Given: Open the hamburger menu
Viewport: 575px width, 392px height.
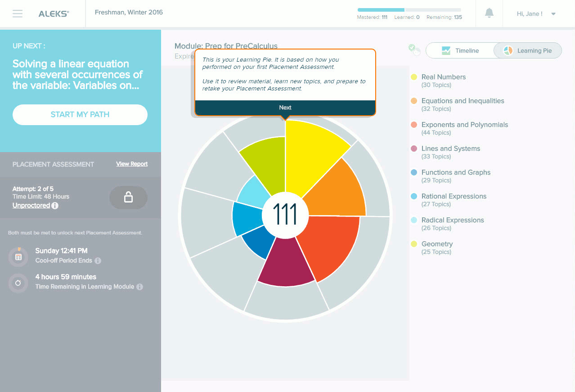Looking at the screenshot, I should pyautogui.click(x=18, y=14).
